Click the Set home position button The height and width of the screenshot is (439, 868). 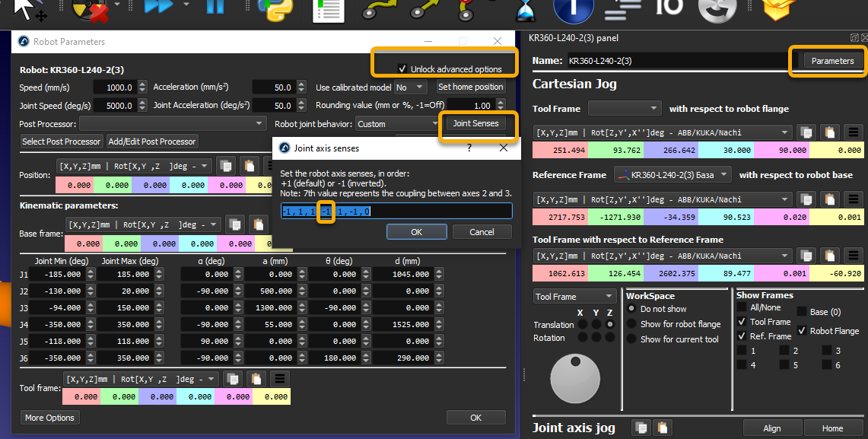tap(470, 87)
